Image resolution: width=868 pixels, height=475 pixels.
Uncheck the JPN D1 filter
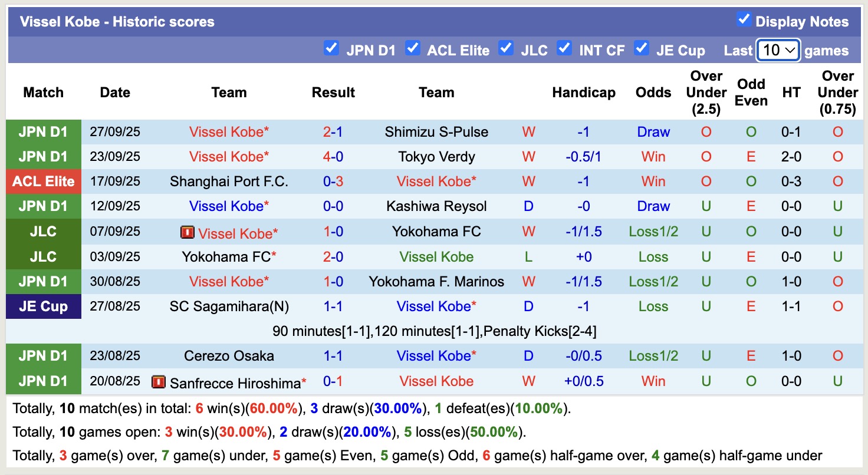pyautogui.click(x=331, y=50)
